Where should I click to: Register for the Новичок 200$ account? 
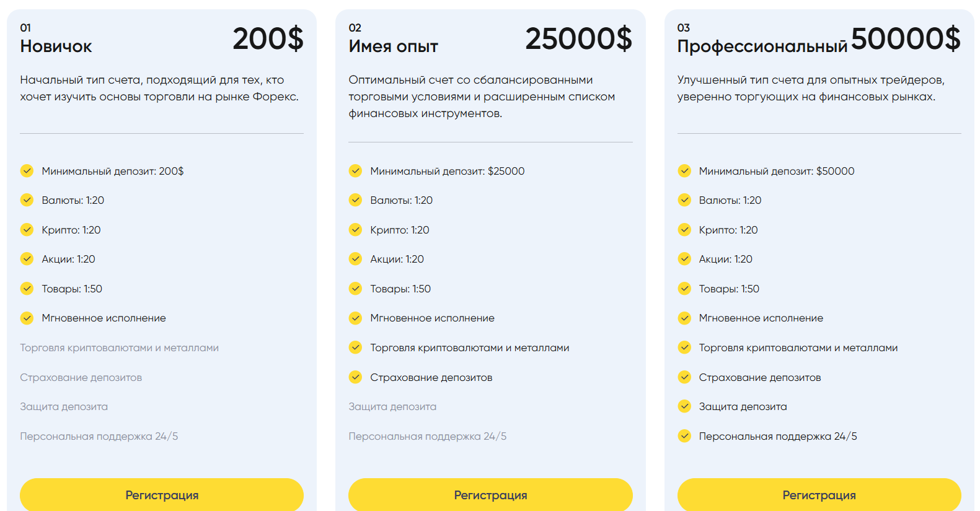tap(162, 495)
